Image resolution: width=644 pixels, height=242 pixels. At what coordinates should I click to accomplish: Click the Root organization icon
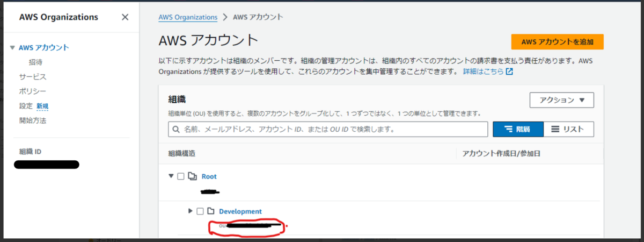pyautogui.click(x=193, y=176)
